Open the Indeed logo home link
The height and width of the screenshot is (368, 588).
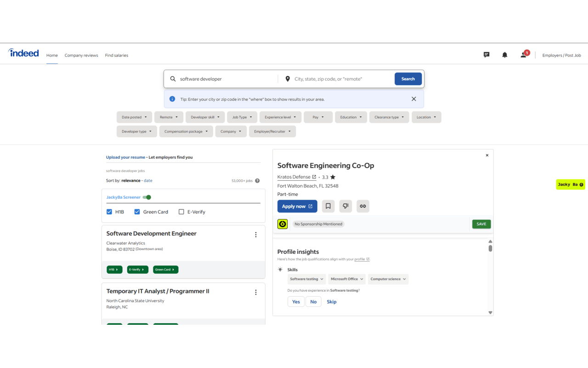(23, 53)
